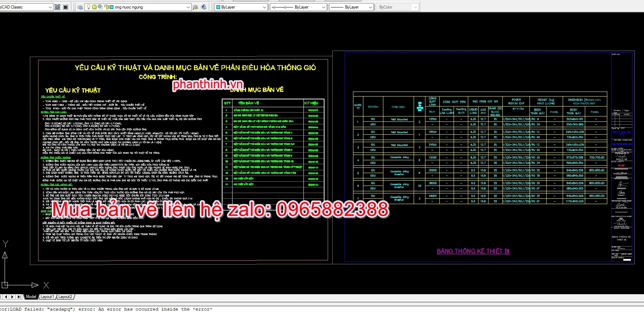The image size is (644, 312).
Task: Switch to the Layout2 tab
Action: pyautogui.click(x=65, y=297)
